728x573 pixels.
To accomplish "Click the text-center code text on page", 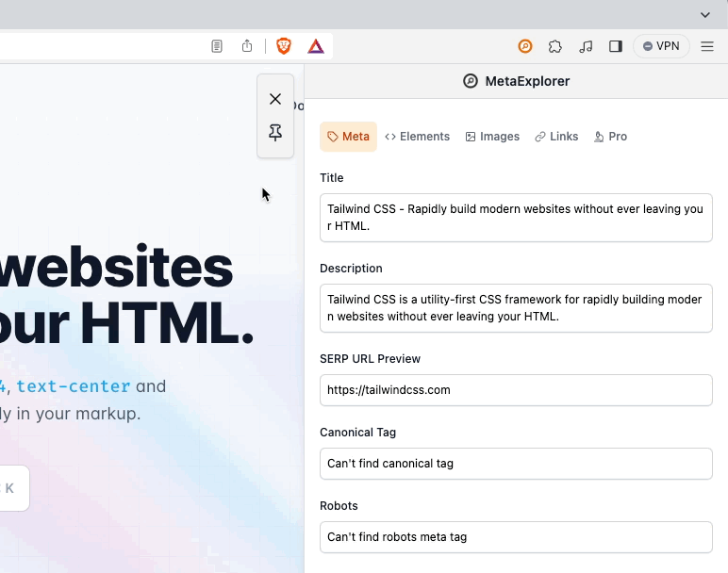I will (x=74, y=386).
